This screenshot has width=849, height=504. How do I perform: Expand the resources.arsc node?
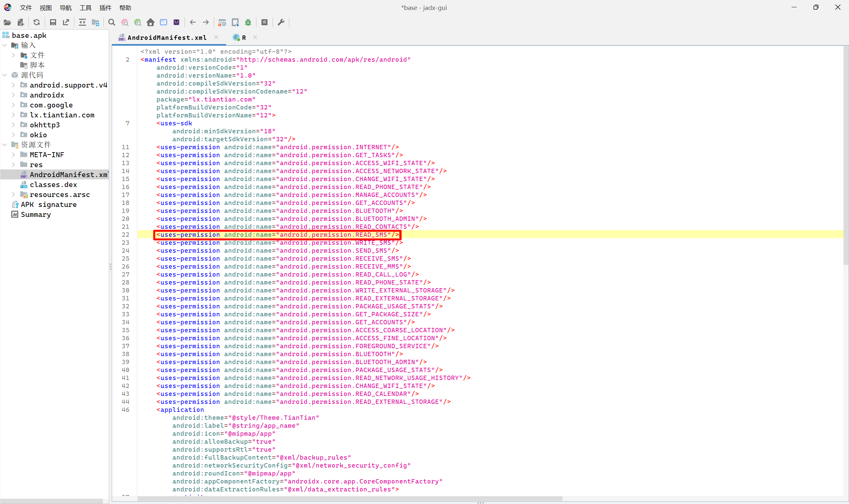[x=13, y=195]
